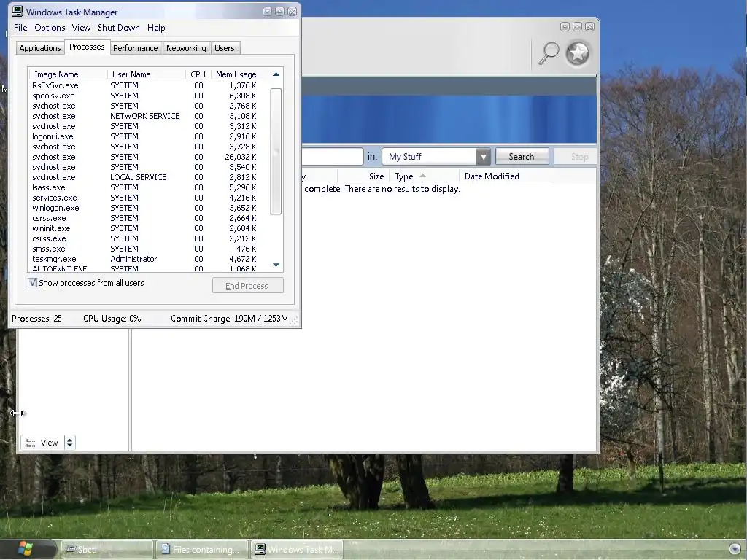This screenshot has width=747, height=560.
Task: Select spoolsv.exe process row
Action: tap(144, 96)
